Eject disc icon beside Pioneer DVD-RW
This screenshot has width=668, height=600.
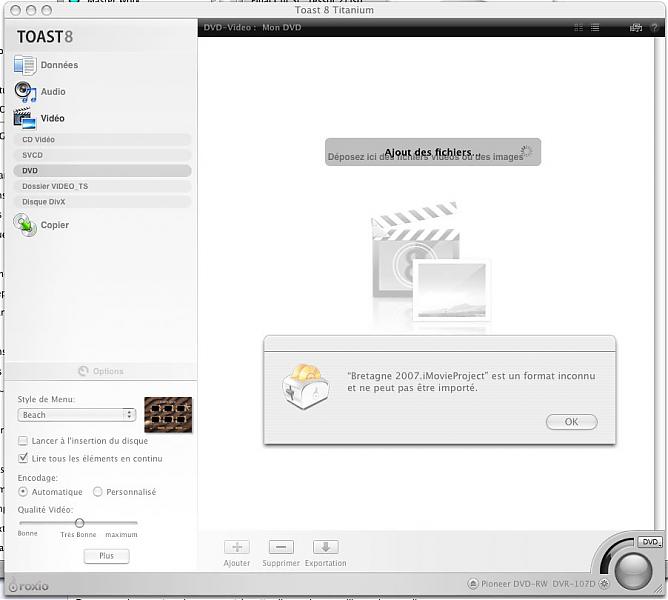(473, 583)
